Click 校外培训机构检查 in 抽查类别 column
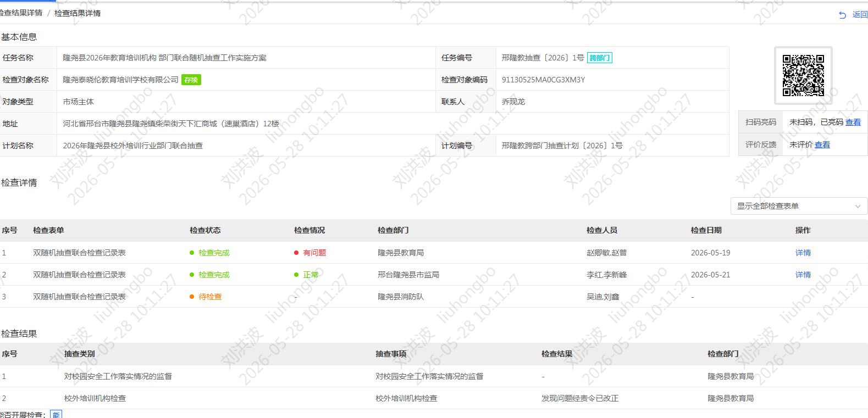 [x=95, y=398]
